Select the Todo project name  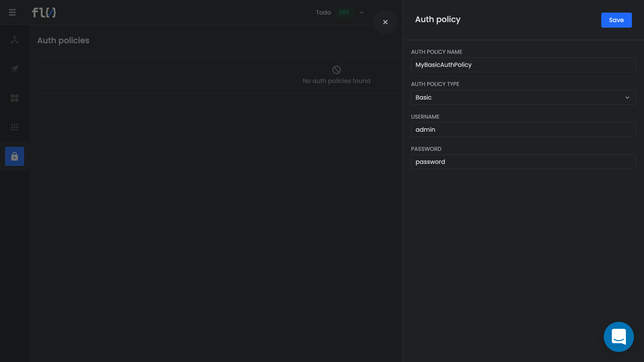(x=323, y=12)
